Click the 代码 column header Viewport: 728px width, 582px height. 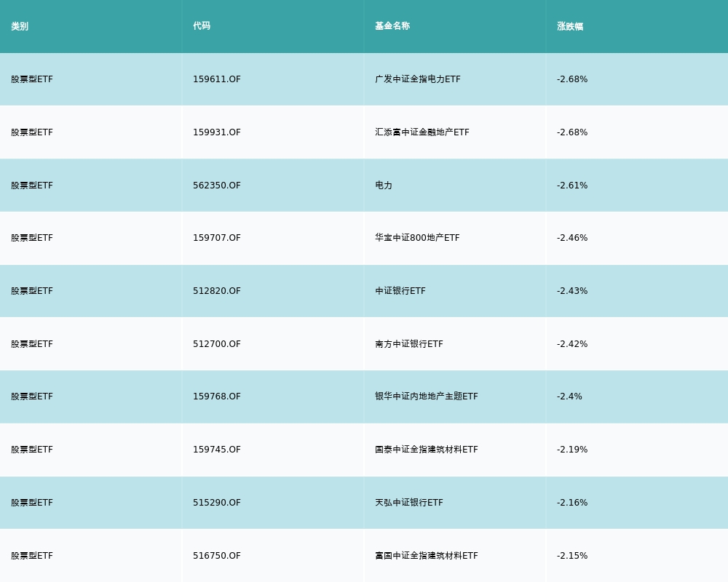(202, 26)
